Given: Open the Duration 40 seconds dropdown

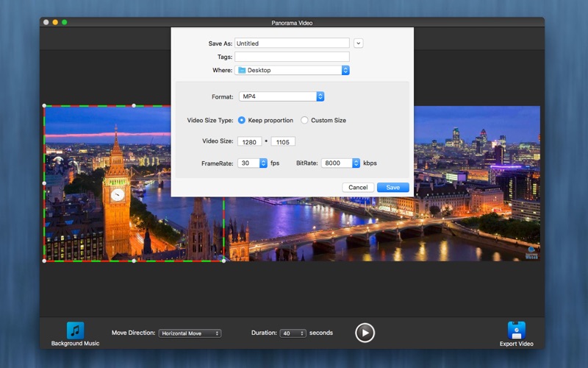Looking at the screenshot, I should tap(293, 333).
